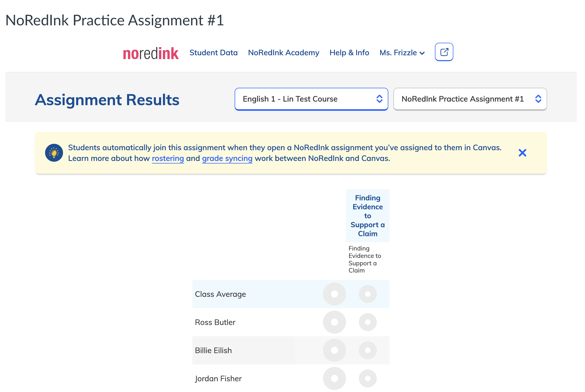Image resolution: width=585 pixels, height=392 pixels.
Task: Open the grade syncing link
Action: [227, 158]
